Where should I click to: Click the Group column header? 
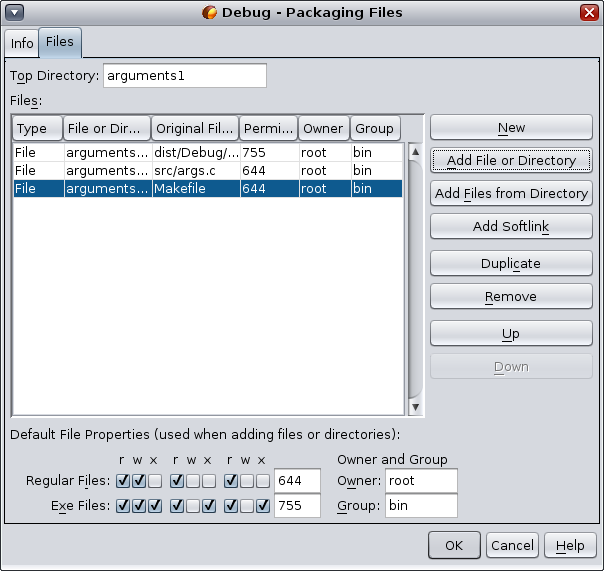pos(375,128)
